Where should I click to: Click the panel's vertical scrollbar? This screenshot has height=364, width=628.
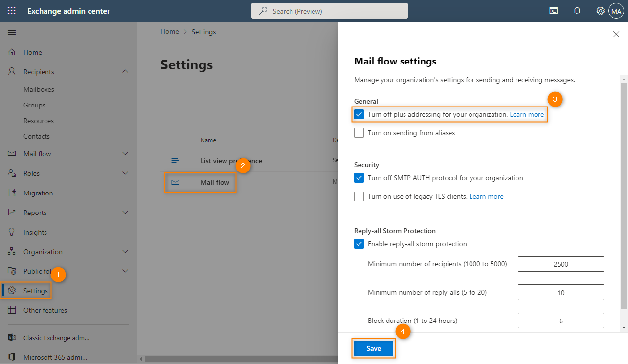624,196
